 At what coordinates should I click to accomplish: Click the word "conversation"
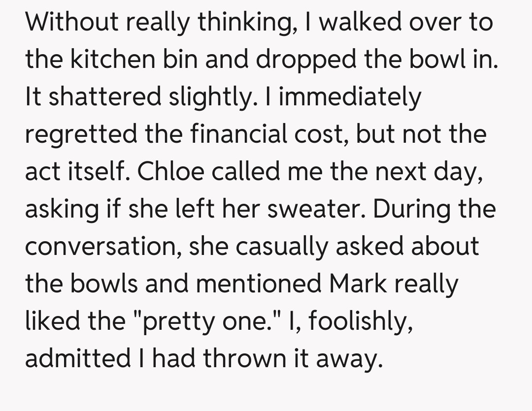click(x=101, y=247)
